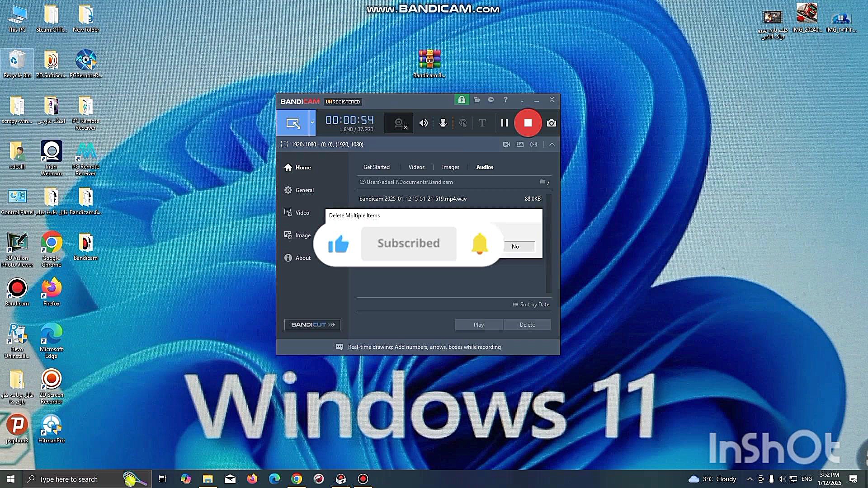Open Bandicam help question mark
The width and height of the screenshot is (868, 488).
505,100
